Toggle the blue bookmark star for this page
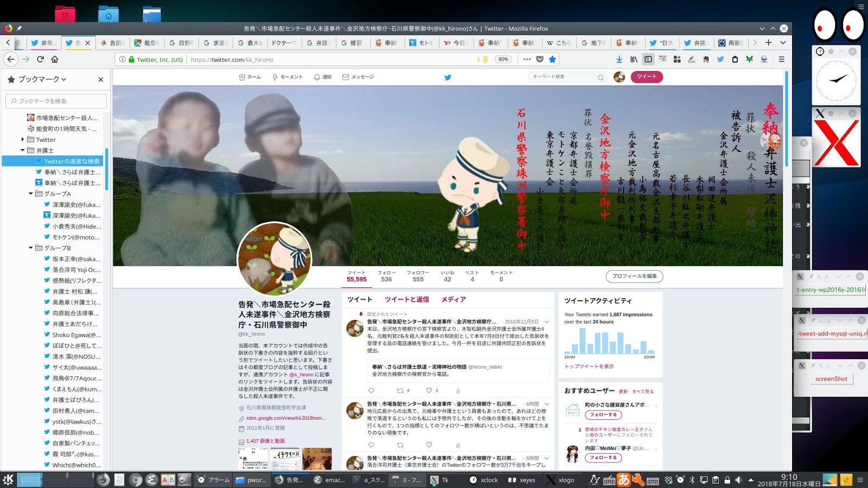 (552, 59)
